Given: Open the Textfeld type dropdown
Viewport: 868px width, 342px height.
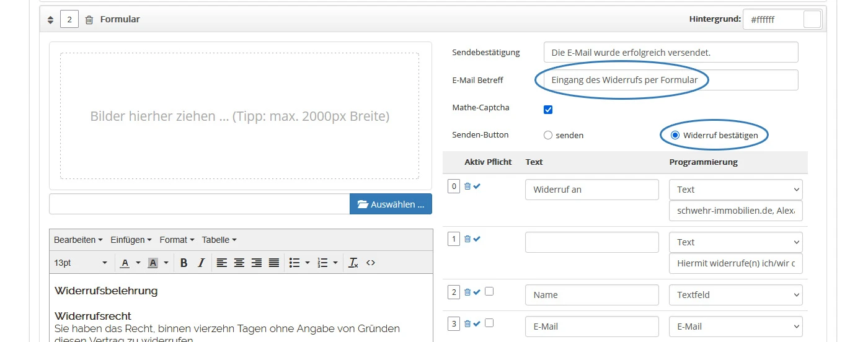Looking at the screenshot, I should [x=736, y=295].
